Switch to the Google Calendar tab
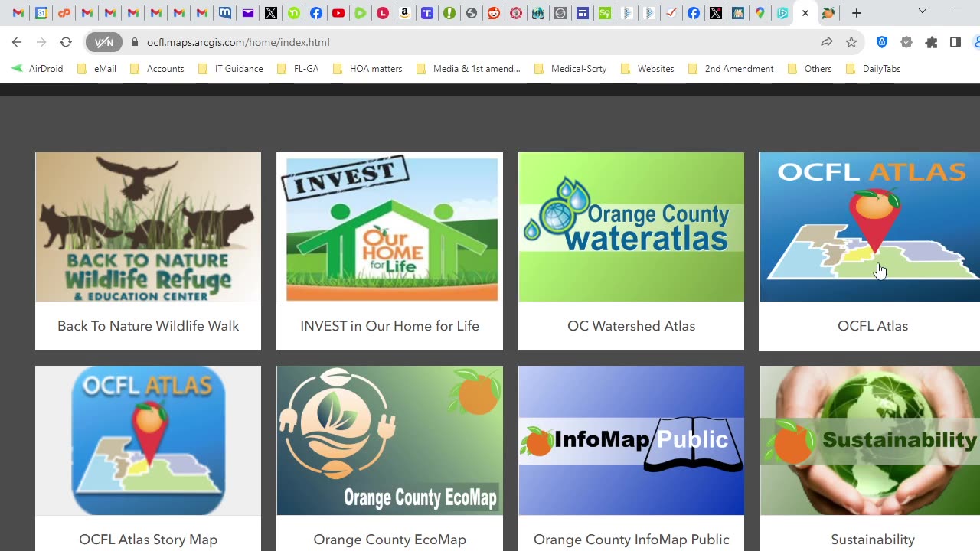Image resolution: width=980 pixels, height=551 pixels. click(41, 13)
